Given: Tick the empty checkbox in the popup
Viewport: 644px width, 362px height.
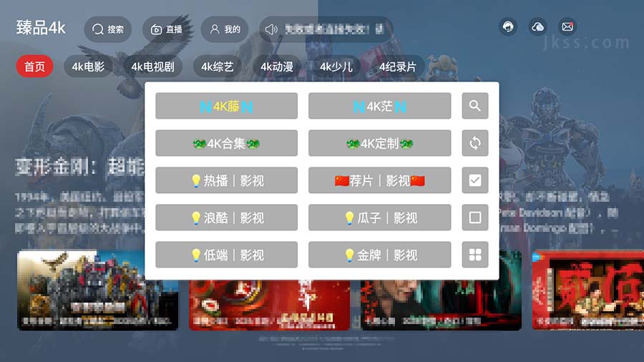Looking at the screenshot, I should point(475,217).
